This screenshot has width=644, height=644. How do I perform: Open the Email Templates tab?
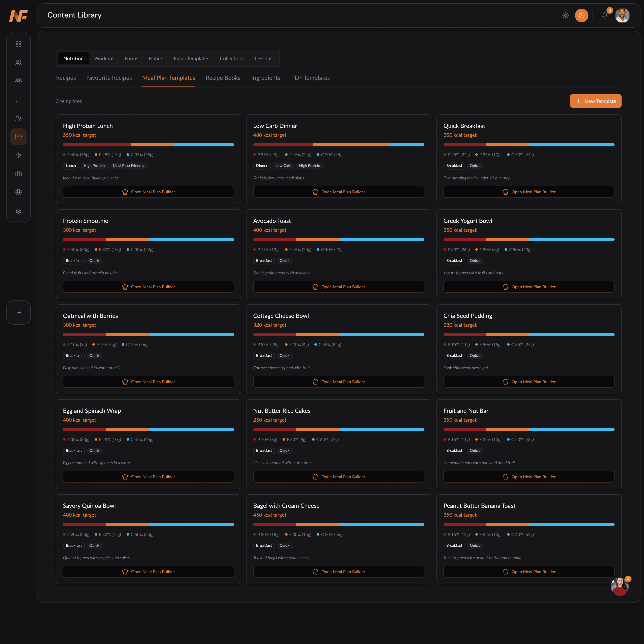coord(191,58)
